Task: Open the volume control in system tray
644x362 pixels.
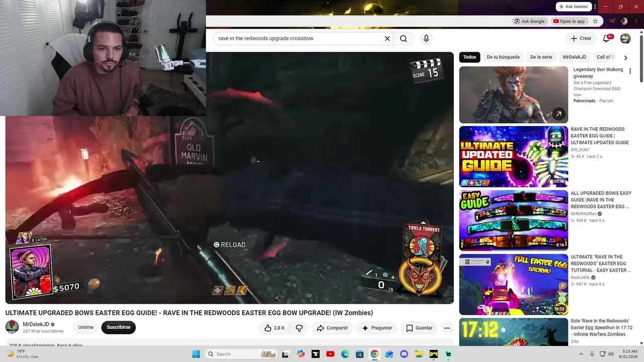Action: click(x=611, y=354)
